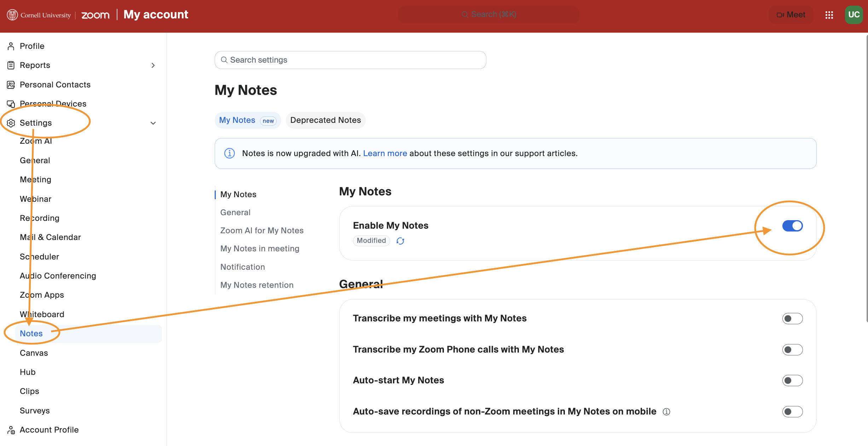This screenshot has height=446, width=868.
Task: Enable Transcribe my Zoom Phone calls toggle
Action: [792, 350]
